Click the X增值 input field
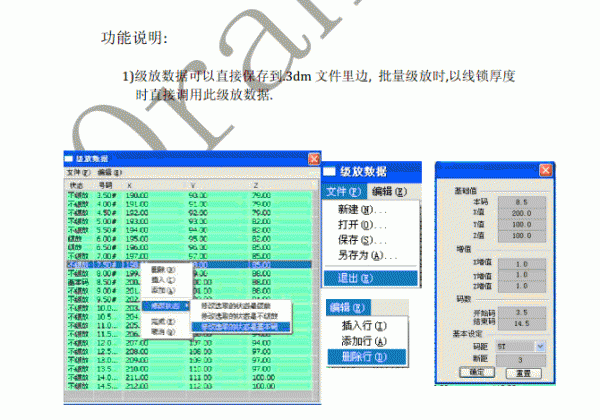The width and height of the screenshot is (600, 420). click(x=522, y=264)
